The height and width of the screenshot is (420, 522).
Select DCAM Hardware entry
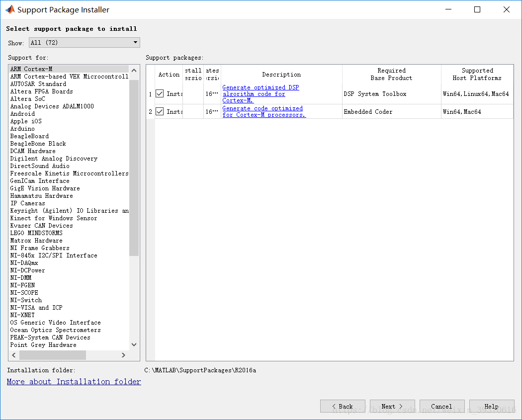tap(69, 151)
